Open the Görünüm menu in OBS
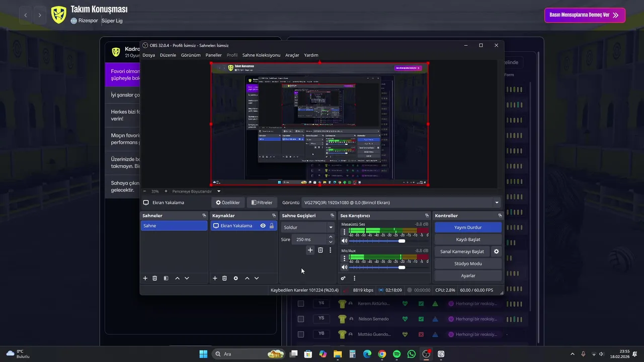The height and width of the screenshot is (362, 644). tap(191, 55)
